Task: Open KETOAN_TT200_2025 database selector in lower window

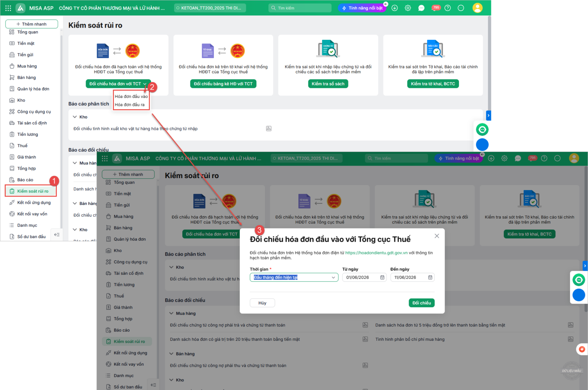Action: coord(306,158)
